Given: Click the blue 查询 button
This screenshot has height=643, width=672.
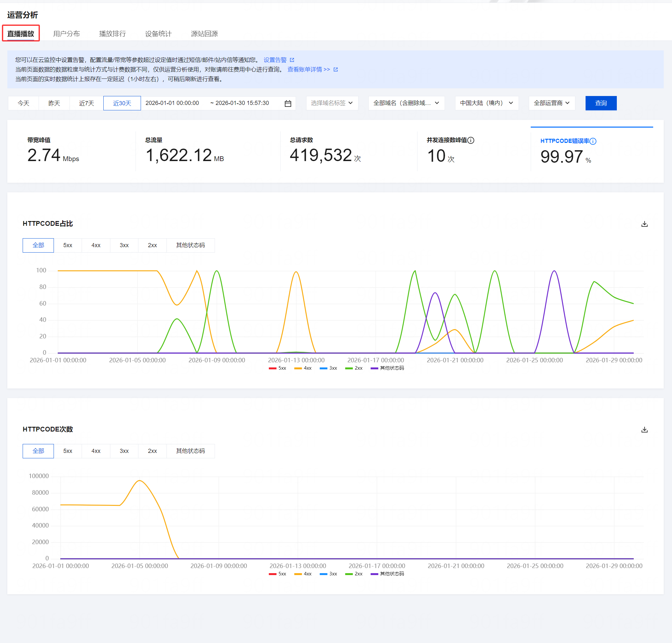Looking at the screenshot, I should point(601,103).
